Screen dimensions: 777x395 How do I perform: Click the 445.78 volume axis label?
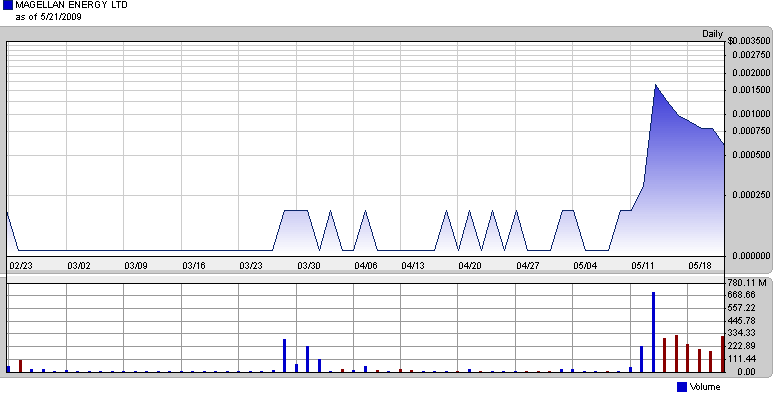click(741, 321)
